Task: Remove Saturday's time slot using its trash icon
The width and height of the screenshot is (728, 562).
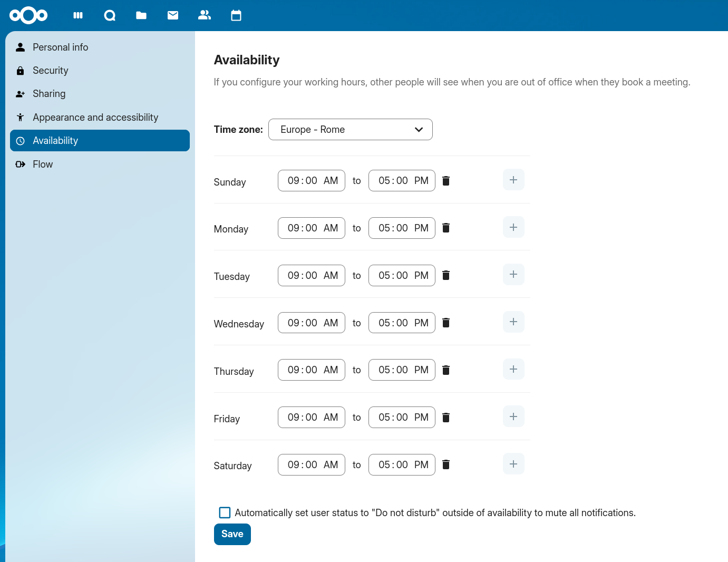Action: [445, 464]
